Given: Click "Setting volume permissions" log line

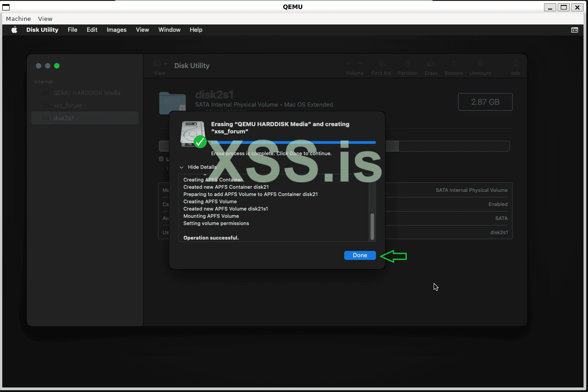Looking at the screenshot, I should tap(216, 224).
